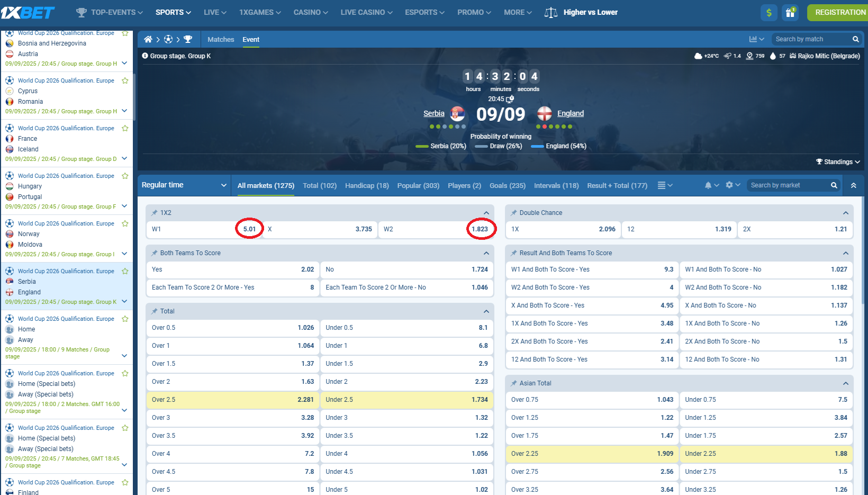868x495 pixels.
Task: Open the dollar payments icon
Action: 769,12
